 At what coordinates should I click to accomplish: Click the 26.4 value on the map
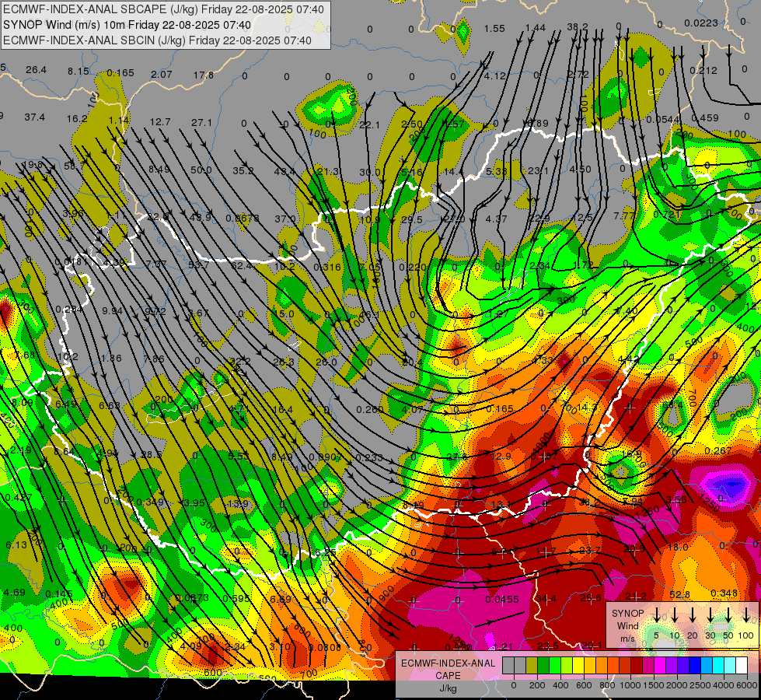point(36,70)
